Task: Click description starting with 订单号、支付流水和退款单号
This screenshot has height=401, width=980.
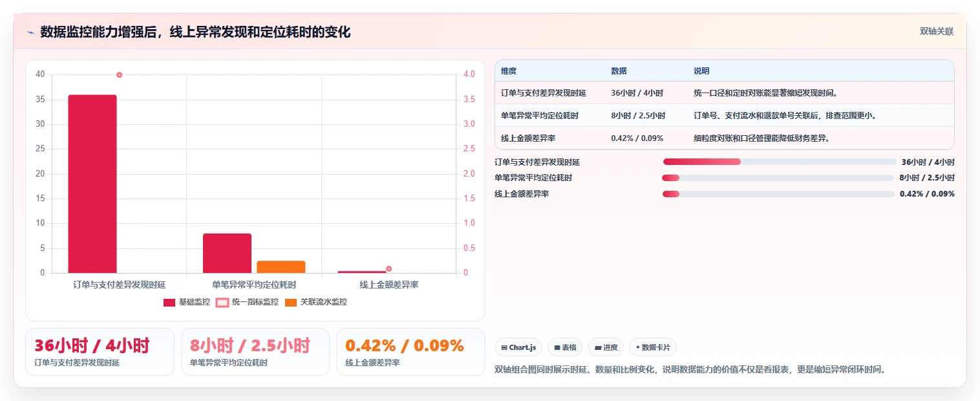Action: tap(785, 116)
